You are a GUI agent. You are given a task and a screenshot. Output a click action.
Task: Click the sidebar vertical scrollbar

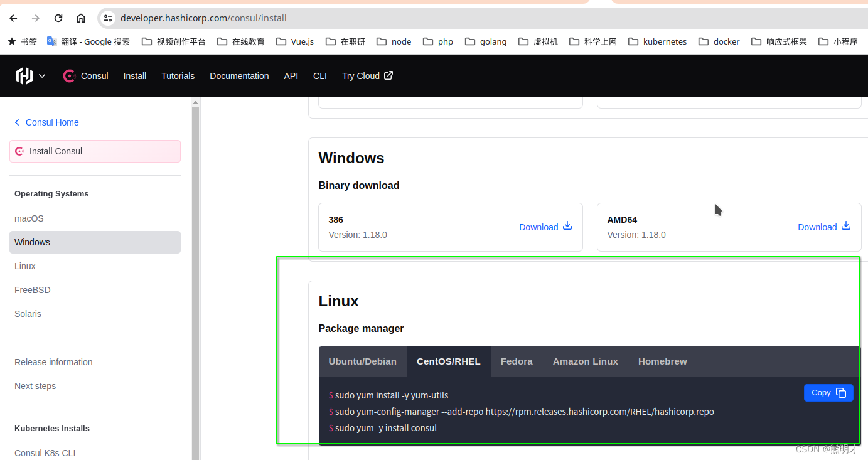[196, 282]
